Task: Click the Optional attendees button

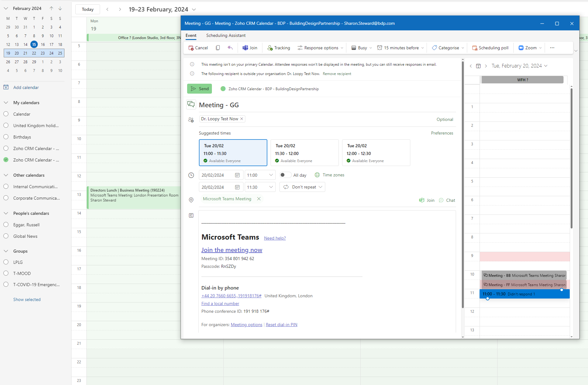Action: click(445, 119)
